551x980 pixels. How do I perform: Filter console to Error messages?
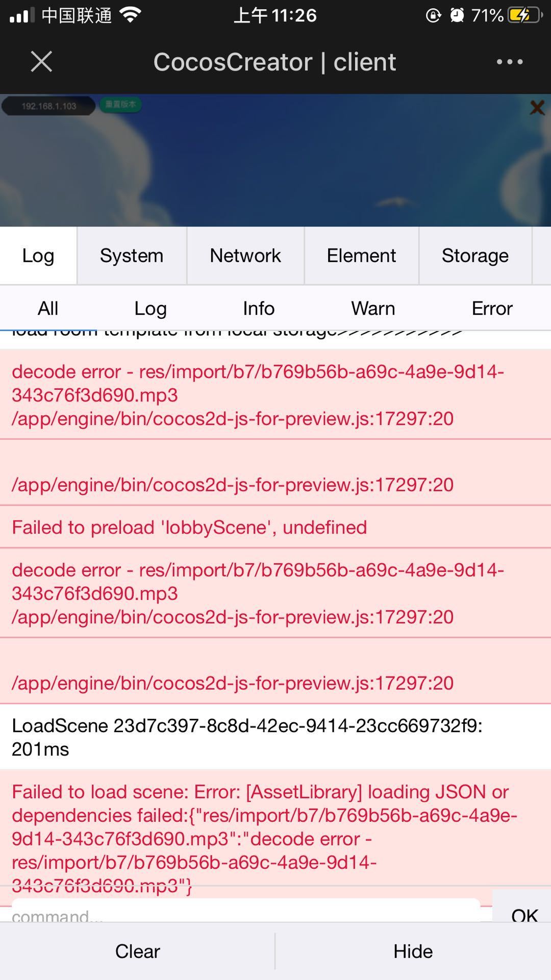pos(492,309)
